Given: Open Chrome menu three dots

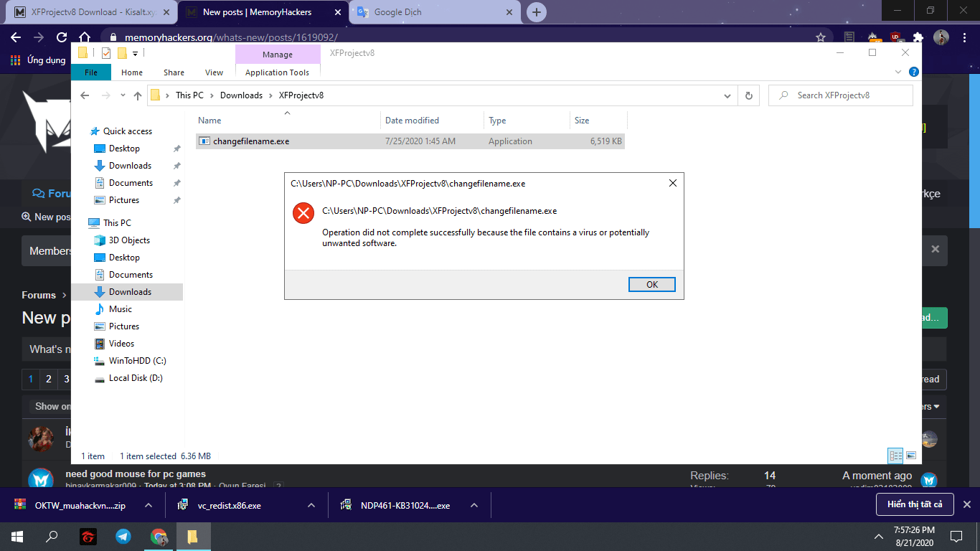Looking at the screenshot, I should pyautogui.click(x=965, y=37).
